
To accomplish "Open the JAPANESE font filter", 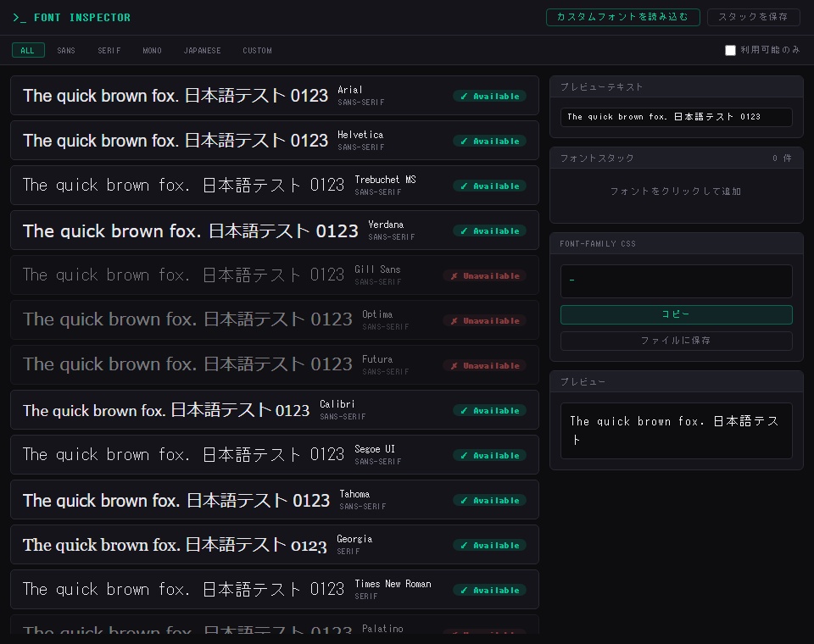I will pos(203,50).
